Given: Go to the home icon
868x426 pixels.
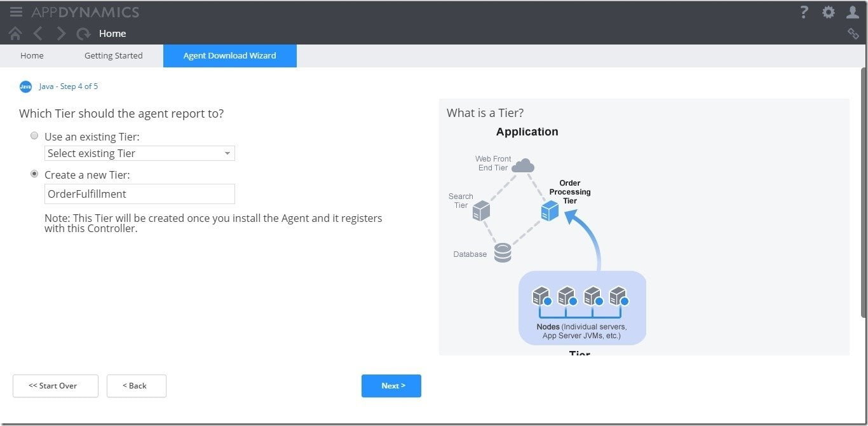Looking at the screenshot, I should click(x=15, y=34).
